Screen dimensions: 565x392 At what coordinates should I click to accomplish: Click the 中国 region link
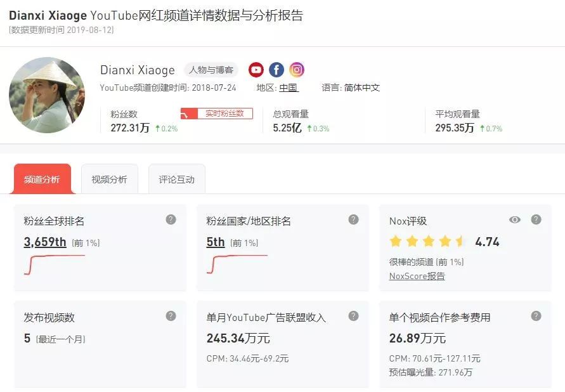tap(288, 88)
